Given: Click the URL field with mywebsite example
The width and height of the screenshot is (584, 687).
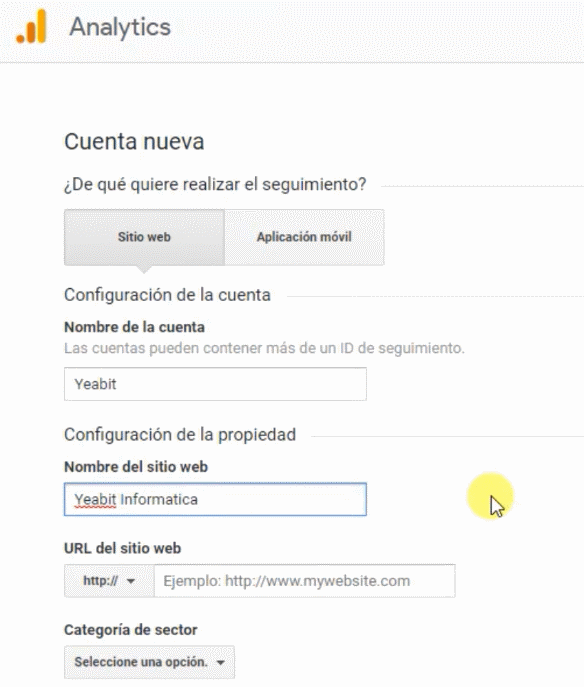Looking at the screenshot, I should tap(304, 581).
